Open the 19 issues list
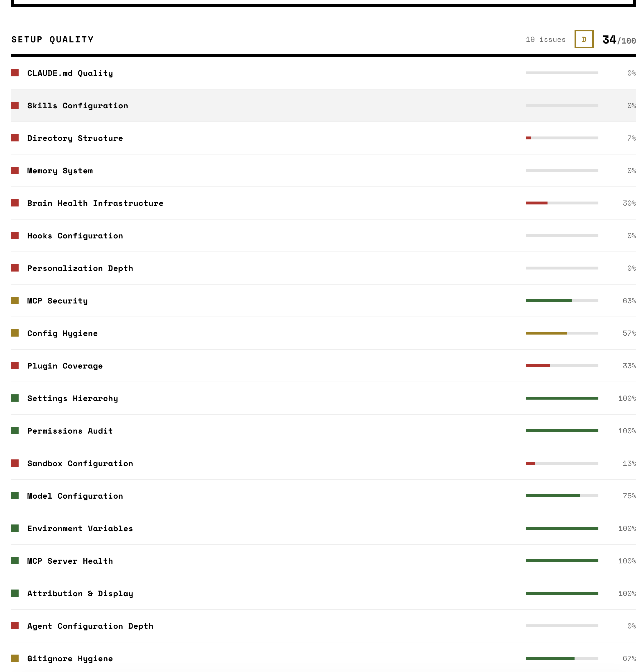 545,39
